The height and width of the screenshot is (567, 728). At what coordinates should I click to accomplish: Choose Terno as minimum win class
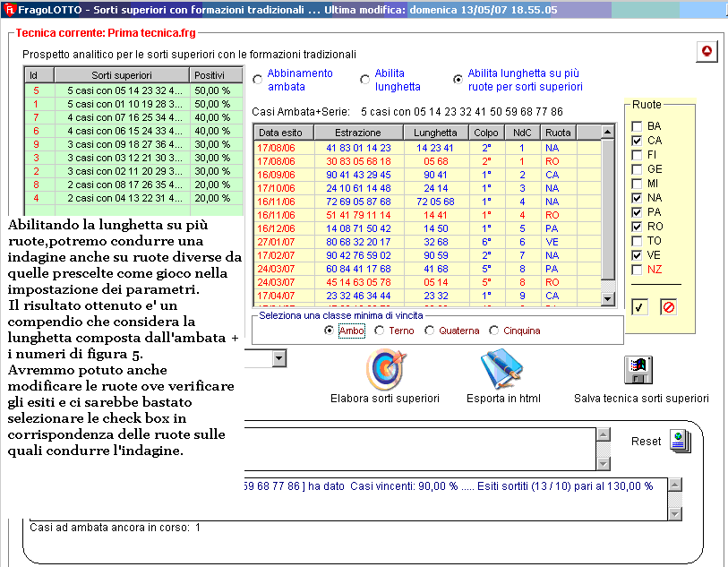click(380, 331)
